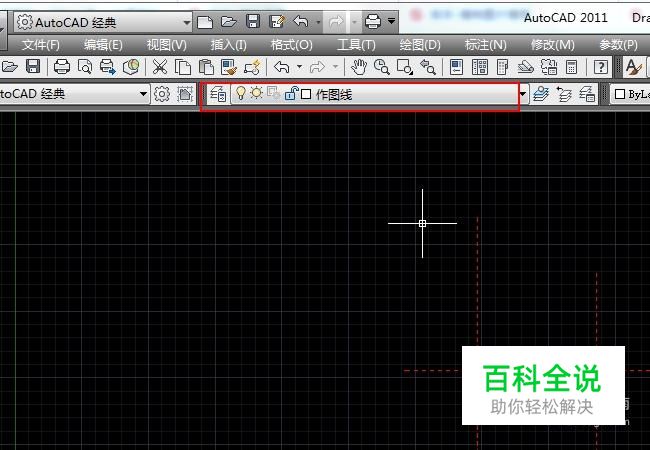Click Save disk icon in Quick Access toolbar

pyautogui.click(x=253, y=21)
